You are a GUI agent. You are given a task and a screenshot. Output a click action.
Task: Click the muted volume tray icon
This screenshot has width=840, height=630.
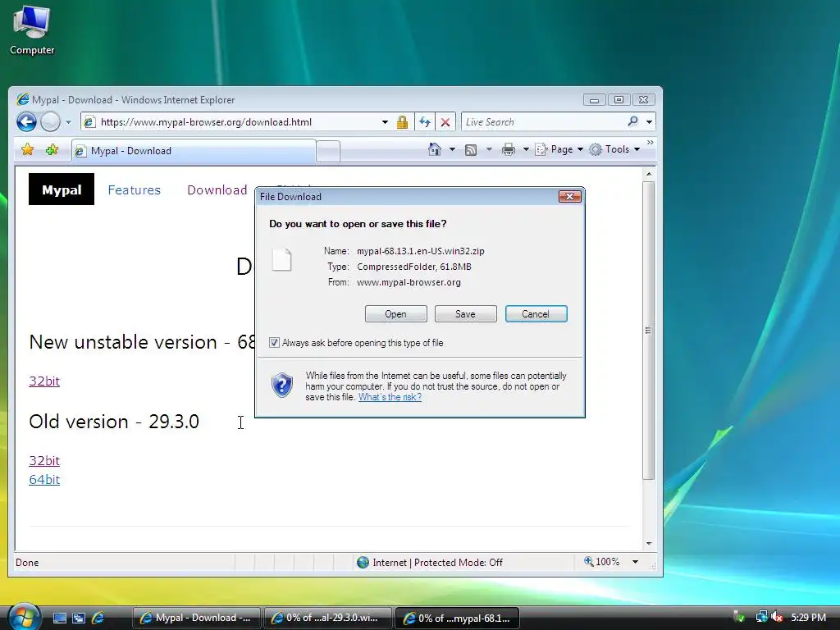click(x=777, y=617)
